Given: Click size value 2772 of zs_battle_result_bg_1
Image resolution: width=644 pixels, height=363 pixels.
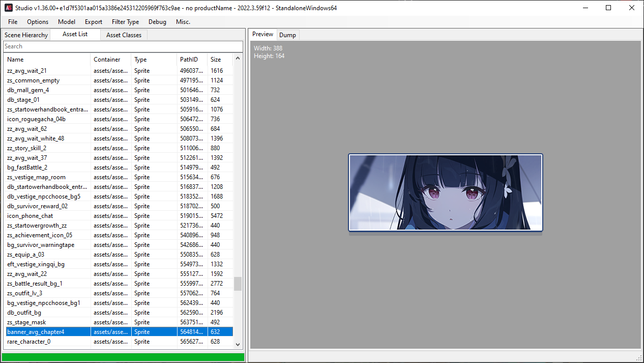Looking at the screenshot, I should click(217, 284).
